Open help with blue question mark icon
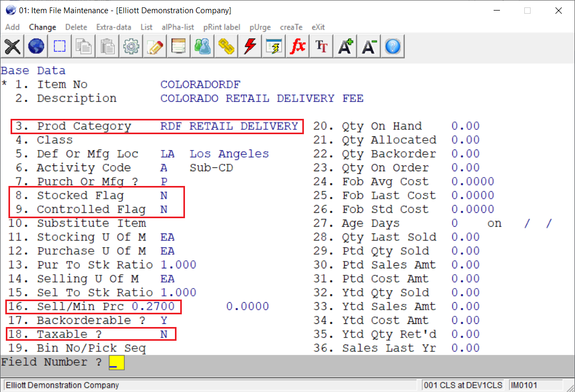 pos(393,46)
